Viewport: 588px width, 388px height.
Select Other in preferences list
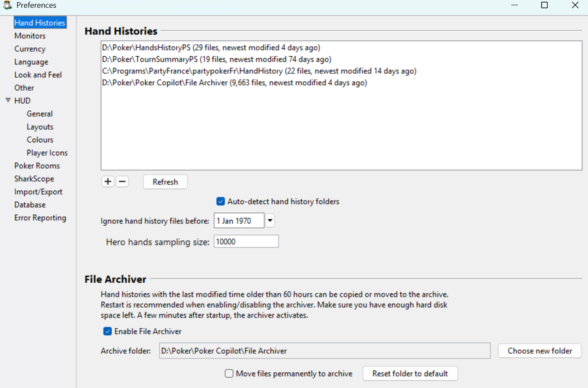click(x=24, y=87)
